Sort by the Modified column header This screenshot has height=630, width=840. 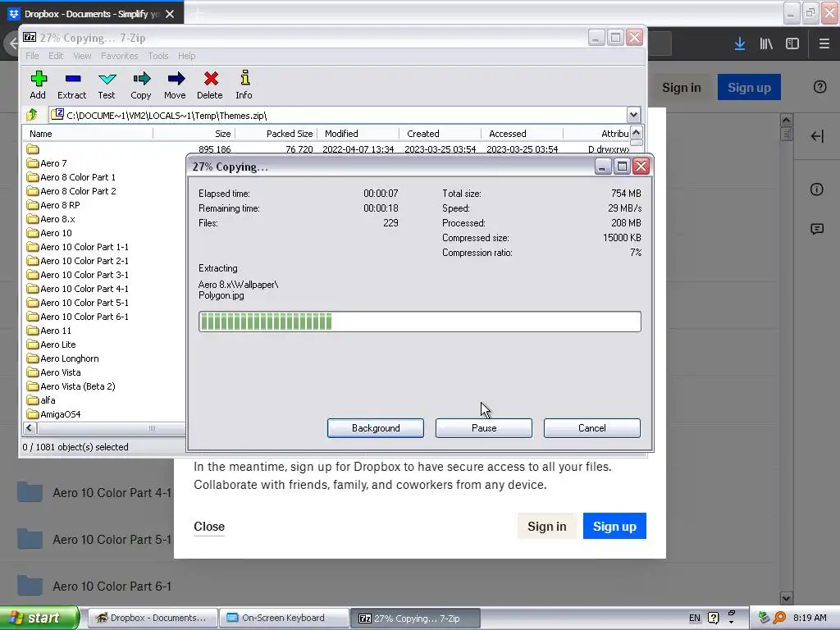pos(358,134)
